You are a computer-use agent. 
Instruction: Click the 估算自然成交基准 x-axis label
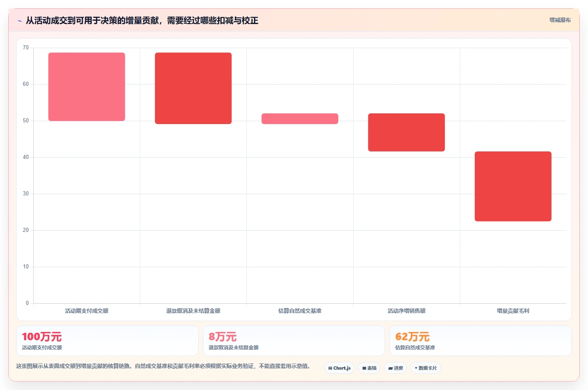point(300,311)
